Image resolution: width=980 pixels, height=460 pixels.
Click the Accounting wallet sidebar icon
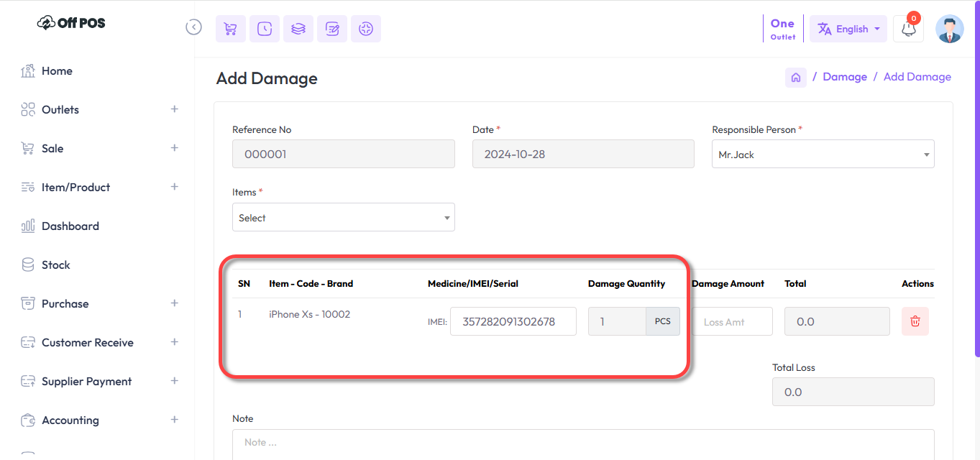coord(28,420)
